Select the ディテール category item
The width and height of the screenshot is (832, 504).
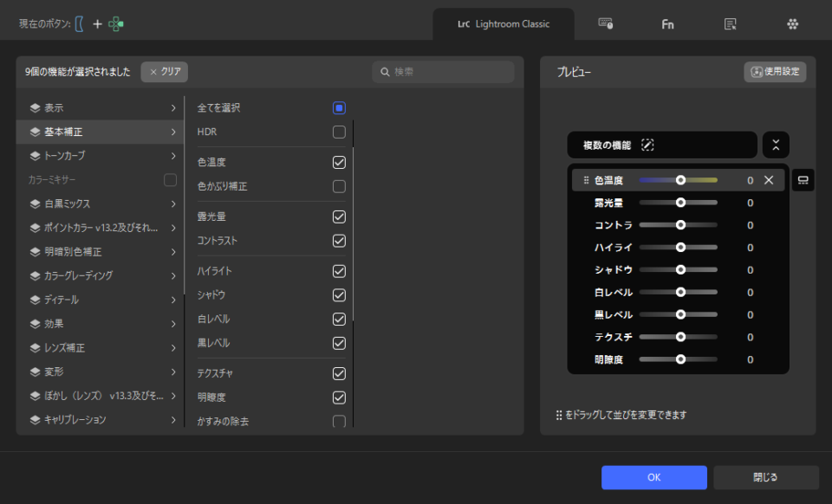pyautogui.click(x=101, y=300)
